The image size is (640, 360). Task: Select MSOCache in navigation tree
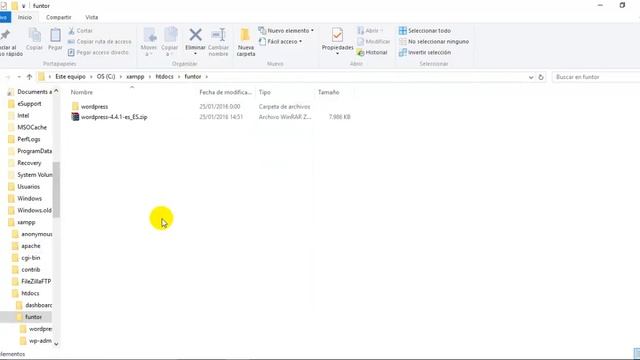click(32, 127)
